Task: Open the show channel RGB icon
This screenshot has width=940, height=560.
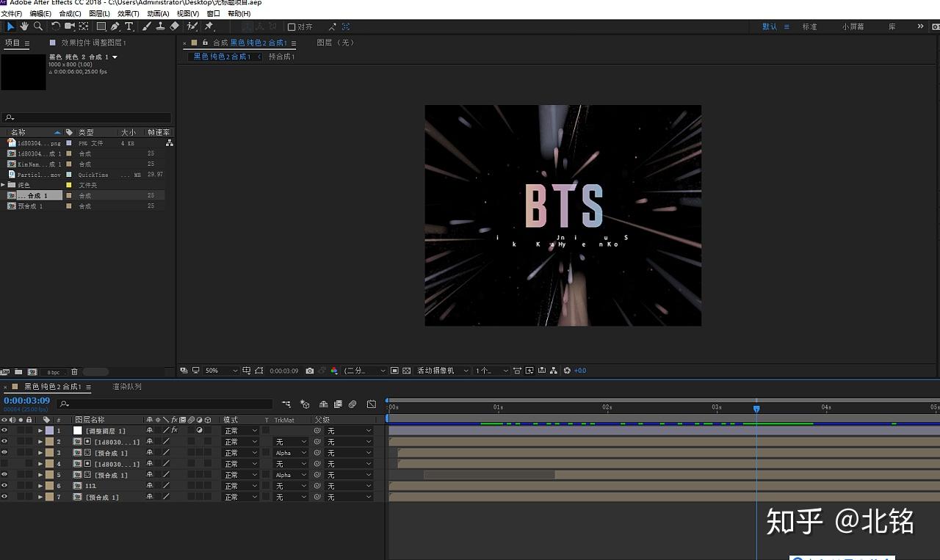Action: tap(334, 371)
